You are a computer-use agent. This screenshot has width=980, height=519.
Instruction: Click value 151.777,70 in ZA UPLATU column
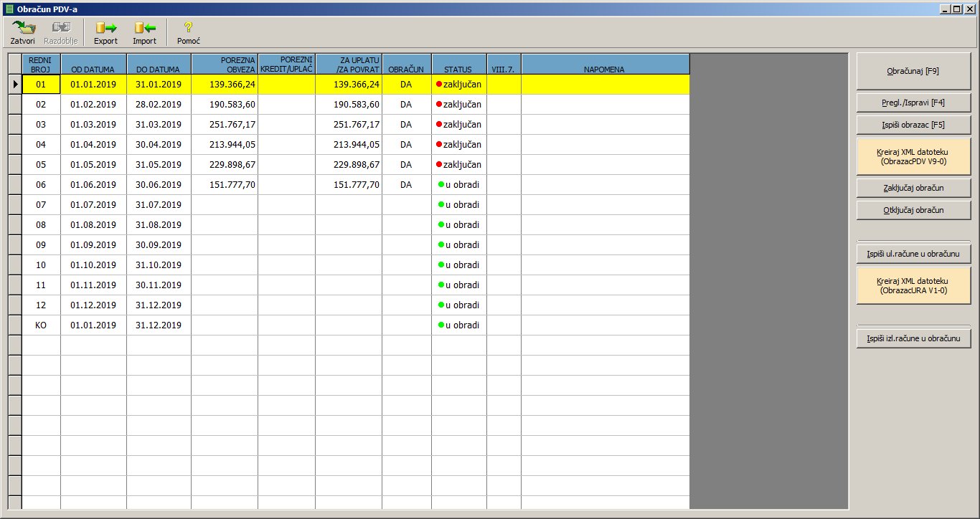point(349,184)
